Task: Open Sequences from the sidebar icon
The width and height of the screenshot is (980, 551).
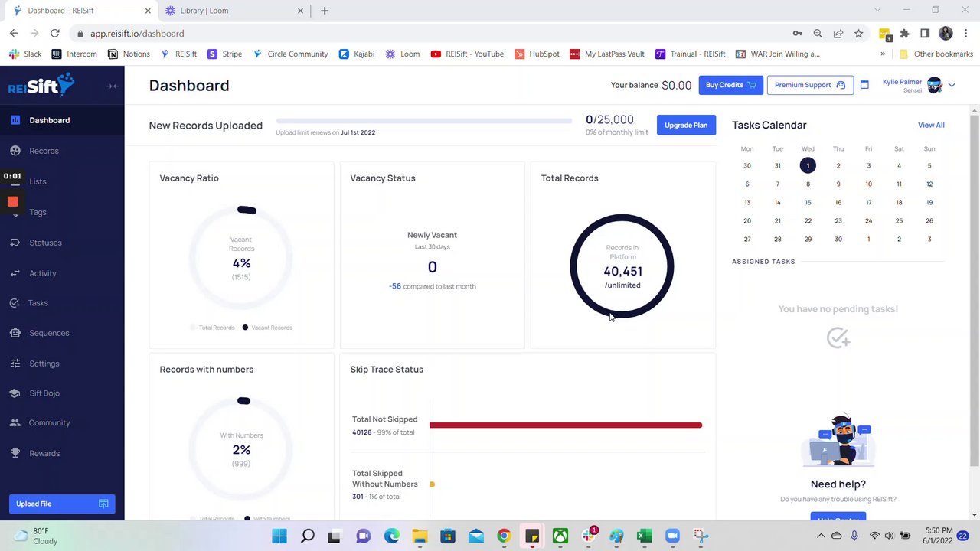Action: (15, 333)
